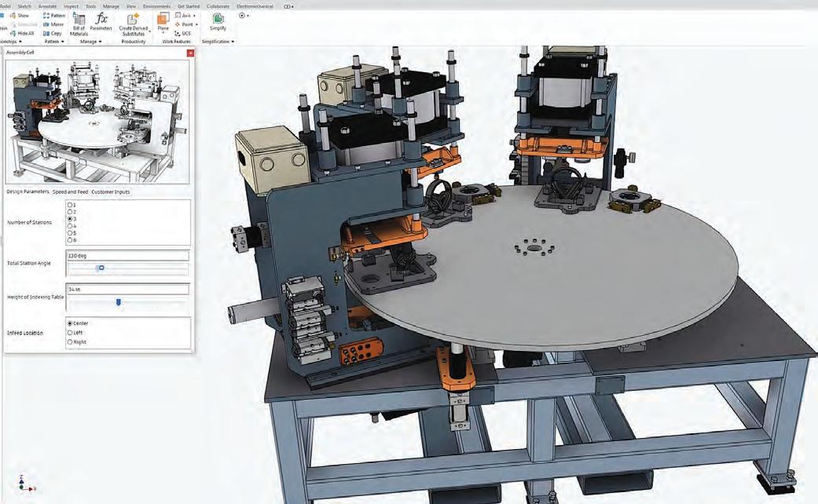This screenshot has height=504, width=818.
Task: Open Create Derived Substitutes dropdown arrow
Action: pos(150,31)
